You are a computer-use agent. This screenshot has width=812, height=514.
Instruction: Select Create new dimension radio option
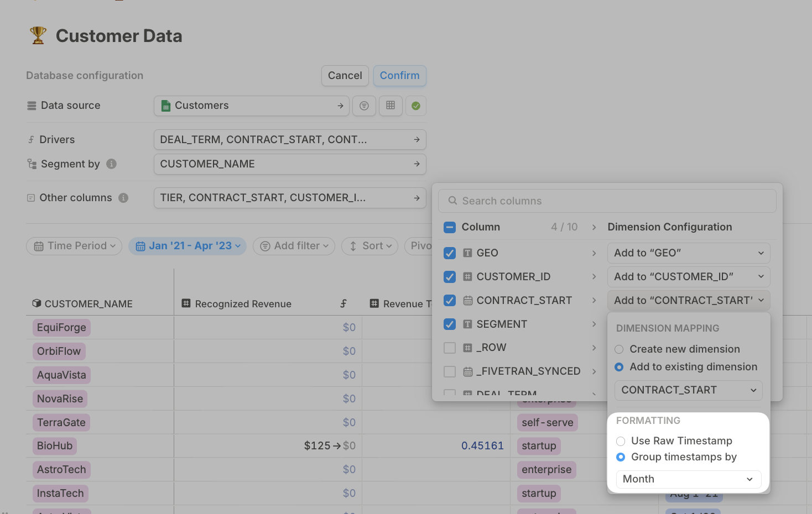tap(619, 349)
